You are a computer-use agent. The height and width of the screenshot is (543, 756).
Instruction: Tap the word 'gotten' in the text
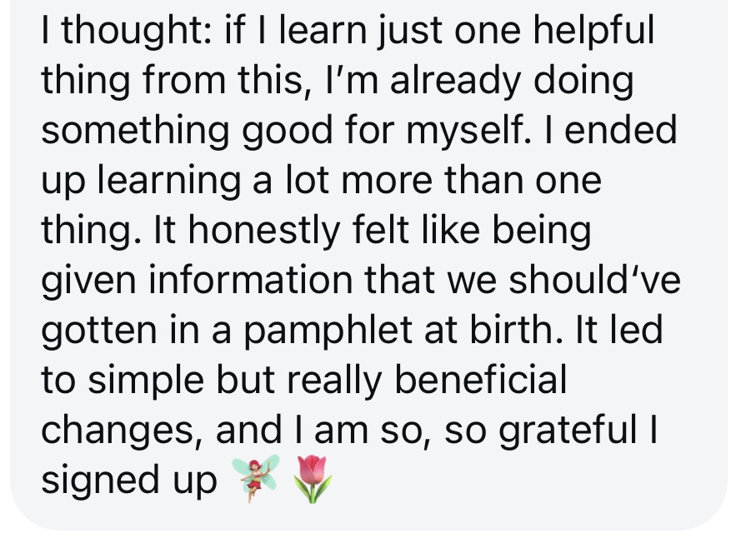click(x=99, y=332)
